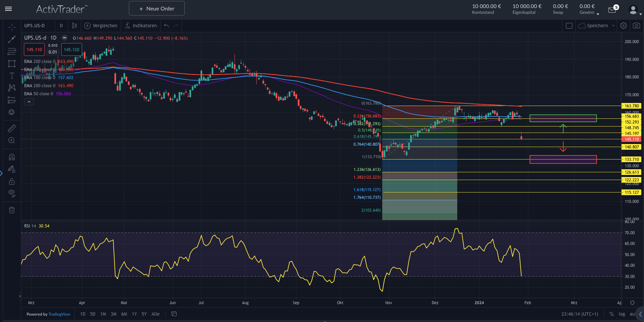This screenshot has height=322, width=644.
Task: Toggle lock all drawing tools
Action: tap(12, 181)
